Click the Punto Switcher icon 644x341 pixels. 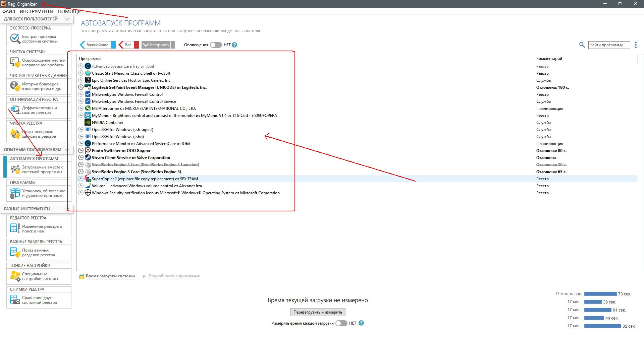click(x=88, y=150)
